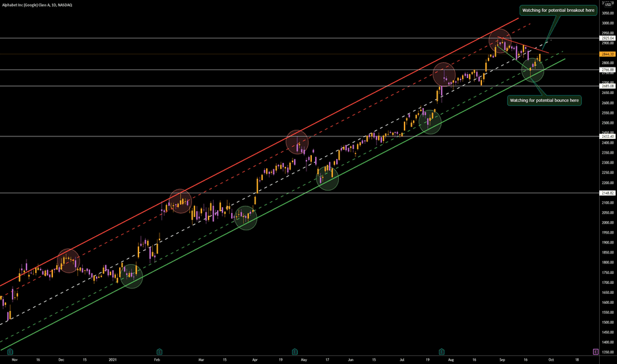
Task: Click the 2685.08 price level label
Action: coord(608,86)
